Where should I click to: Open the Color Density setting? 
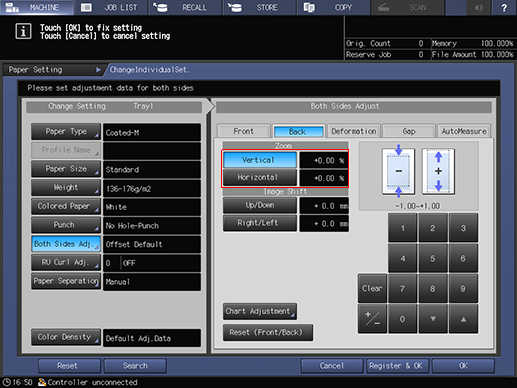(66, 337)
